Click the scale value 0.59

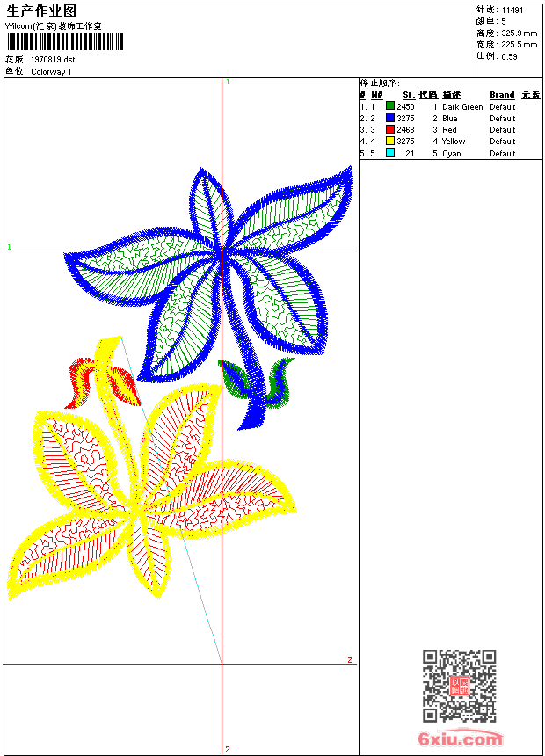point(509,56)
